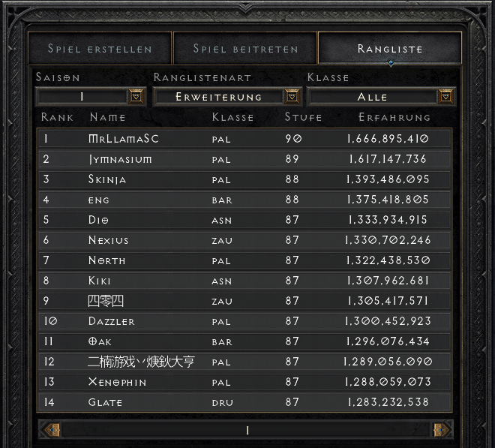Click the page number indicator bar
The height and width of the screenshot is (448, 495).
click(x=247, y=430)
